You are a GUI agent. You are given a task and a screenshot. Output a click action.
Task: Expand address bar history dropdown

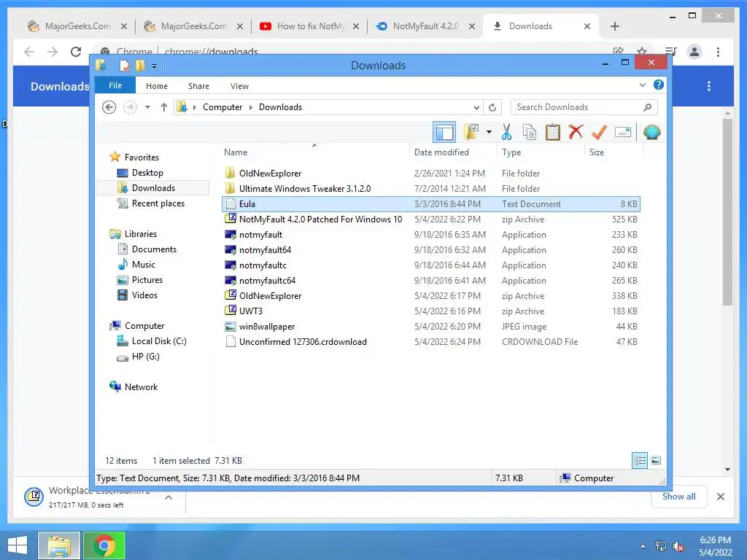tap(476, 107)
